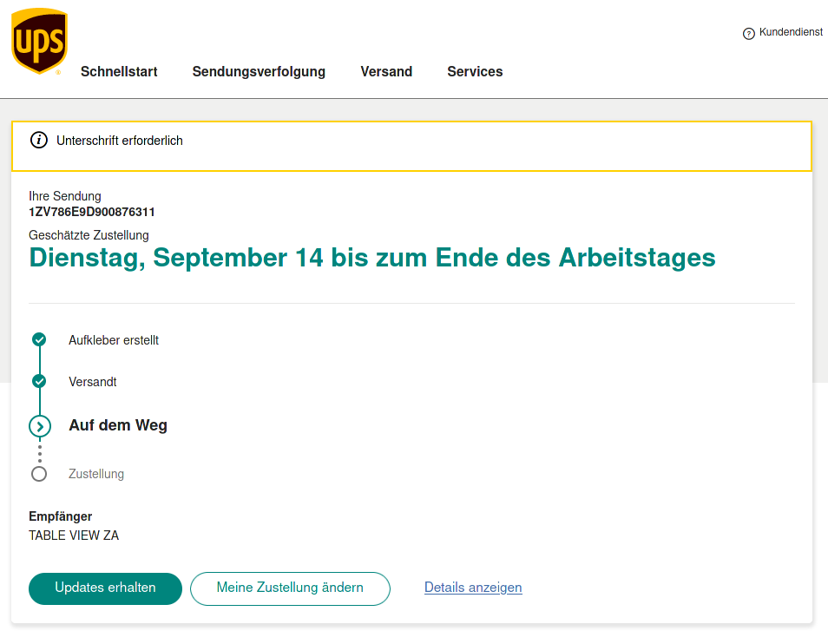The width and height of the screenshot is (828, 644).
Task: Click the Empfänger heading
Action: [60, 516]
